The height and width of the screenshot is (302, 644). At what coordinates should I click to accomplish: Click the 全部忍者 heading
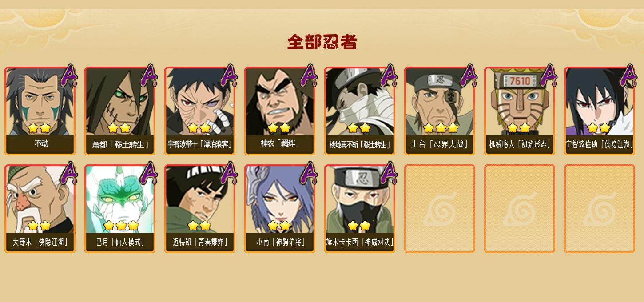pyautogui.click(x=322, y=42)
